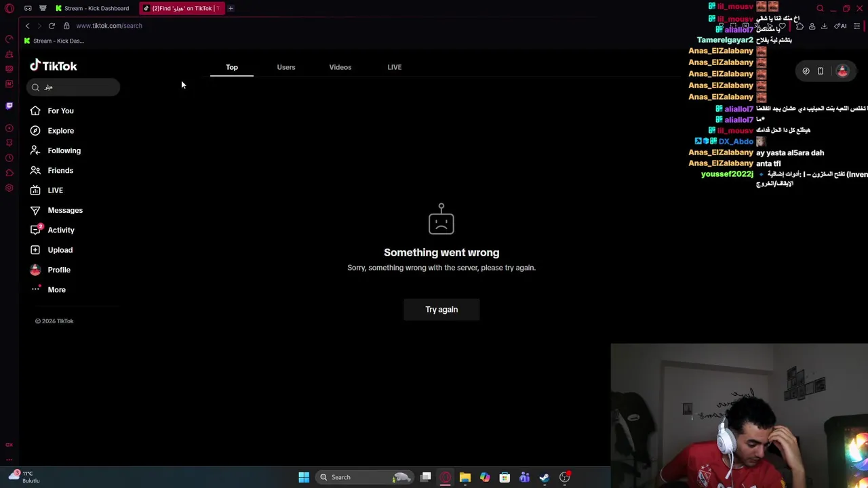Reload the current page
The height and width of the screenshot is (488, 868).
coord(52,26)
